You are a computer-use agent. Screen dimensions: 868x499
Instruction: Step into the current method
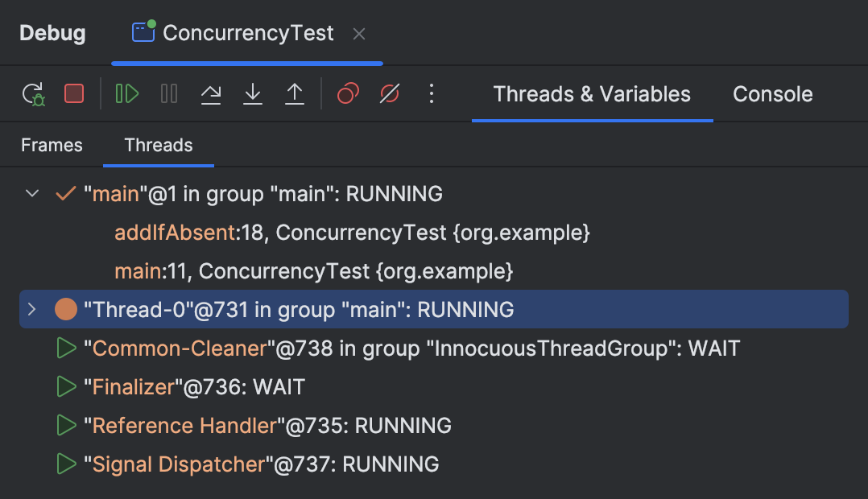[253, 94]
